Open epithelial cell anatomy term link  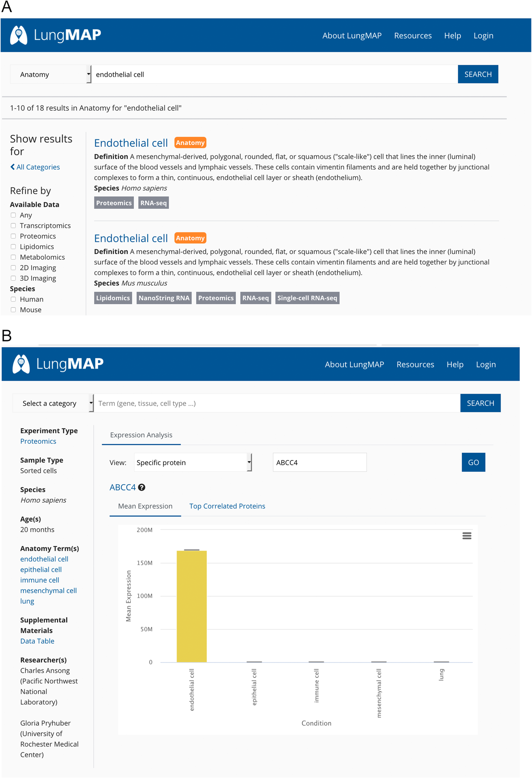coord(41,569)
